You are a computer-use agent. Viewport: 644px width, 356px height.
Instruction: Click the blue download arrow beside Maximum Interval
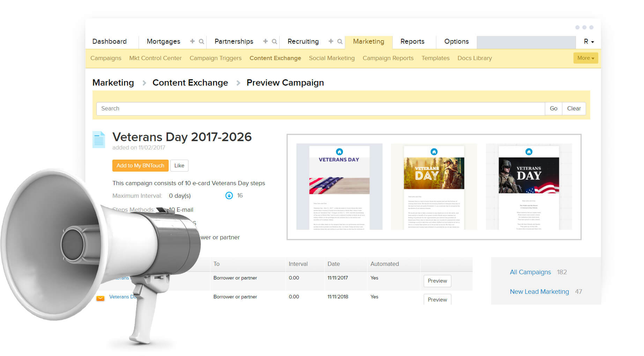pyautogui.click(x=229, y=195)
